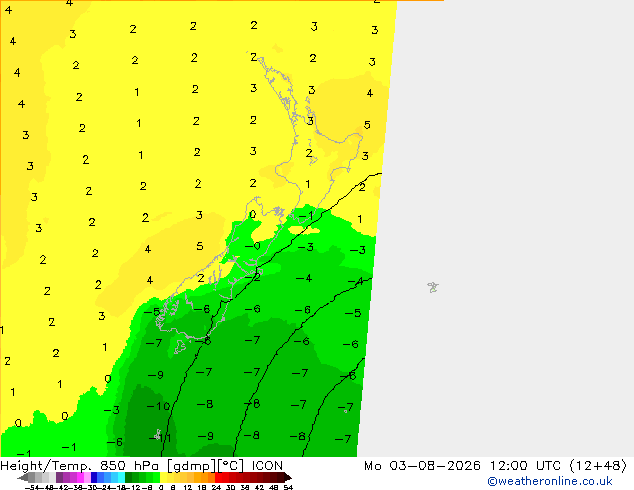The height and width of the screenshot is (490, 634).
Task: Pick the bright red legend swatch
Action: 218,477
